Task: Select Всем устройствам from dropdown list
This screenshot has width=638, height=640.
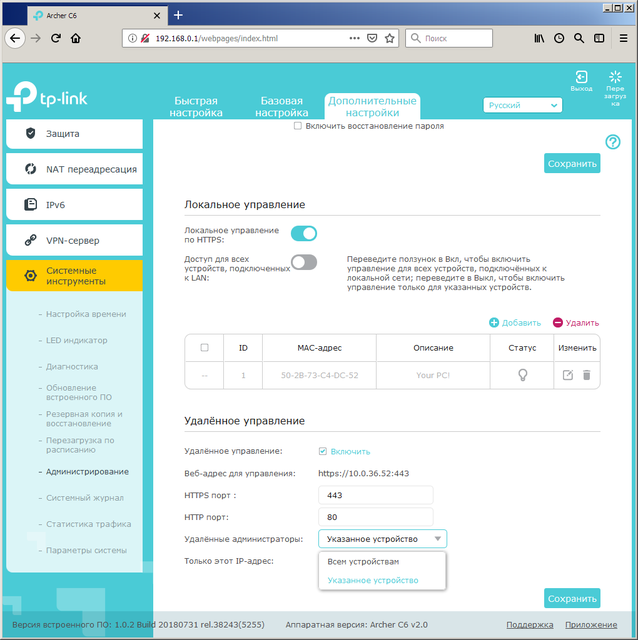Action: click(358, 561)
